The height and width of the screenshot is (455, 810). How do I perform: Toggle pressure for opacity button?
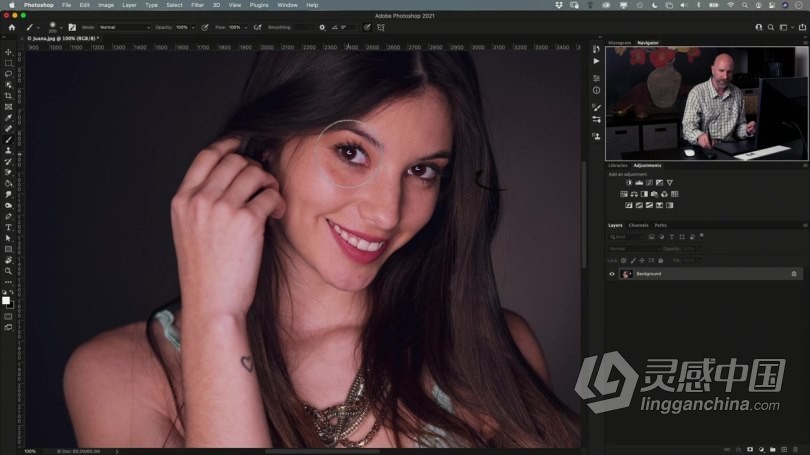click(205, 27)
